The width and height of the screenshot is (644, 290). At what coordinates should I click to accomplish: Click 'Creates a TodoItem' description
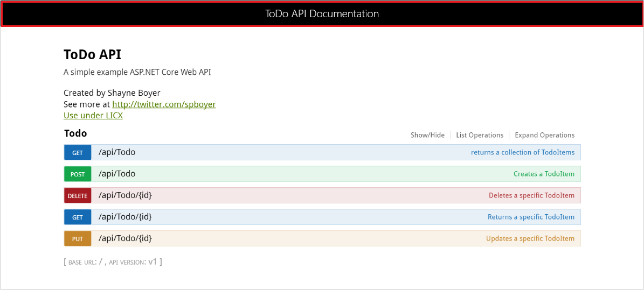pos(544,174)
